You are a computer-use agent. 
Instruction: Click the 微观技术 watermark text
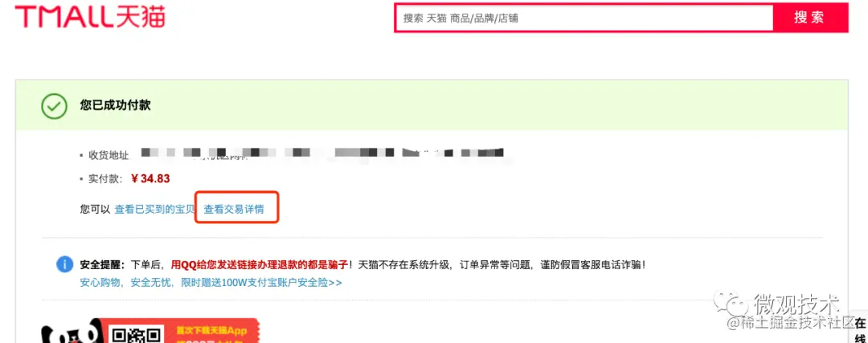pyautogui.click(x=796, y=304)
